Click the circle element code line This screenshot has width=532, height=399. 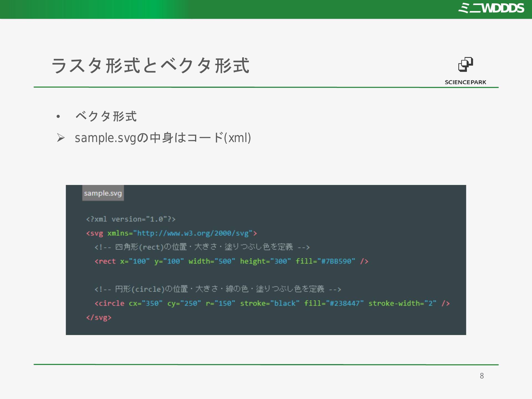[x=272, y=303]
